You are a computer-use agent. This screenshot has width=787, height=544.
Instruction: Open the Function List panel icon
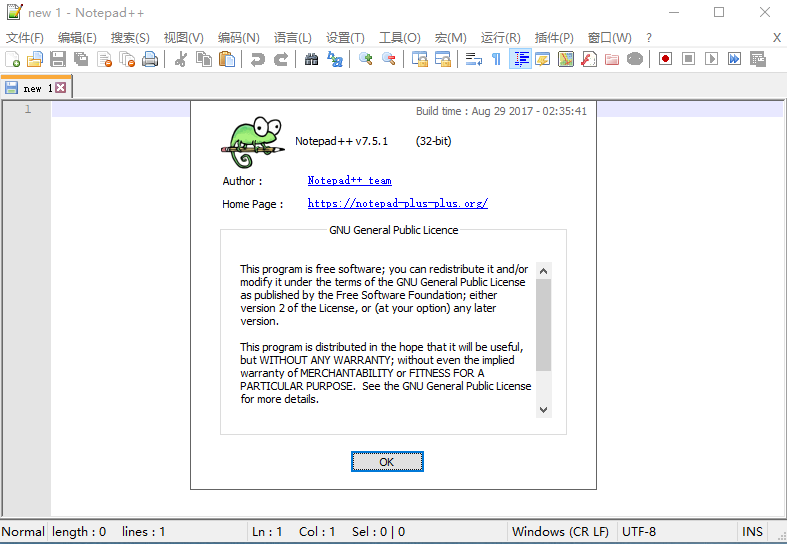coord(589,59)
